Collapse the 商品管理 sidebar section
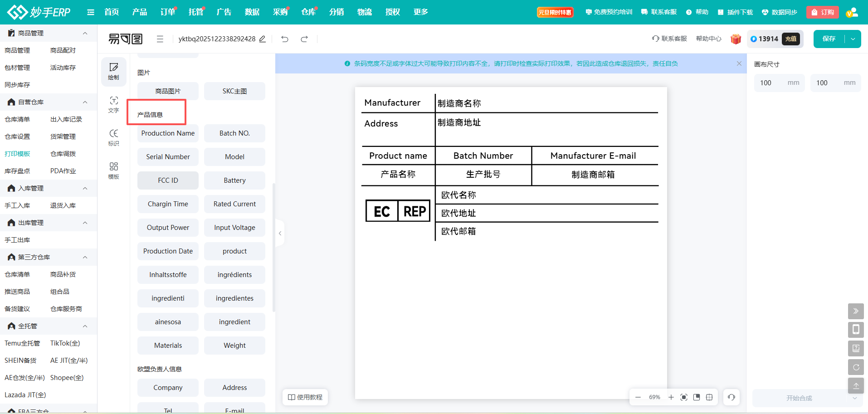Viewport: 868px width, 414px height. (85, 33)
